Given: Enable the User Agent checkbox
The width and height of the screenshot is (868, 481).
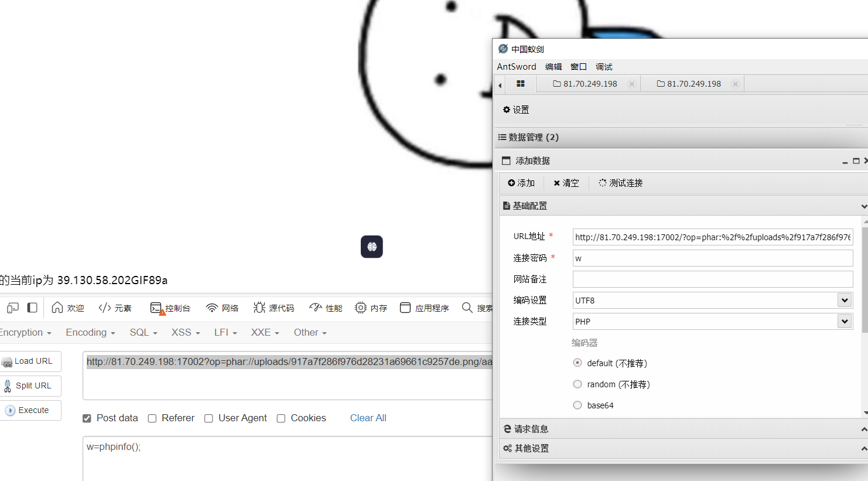Looking at the screenshot, I should coord(209,418).
